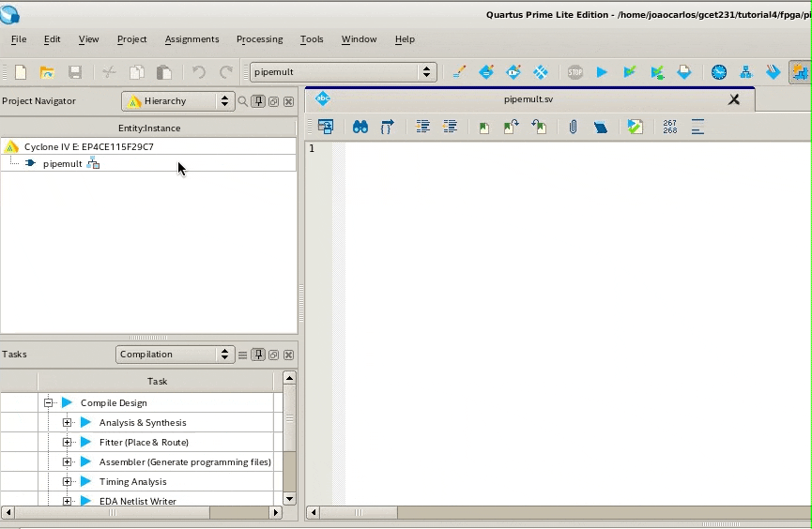
Task: Click the Stop Processing icon
Action: tap(575, 72)
